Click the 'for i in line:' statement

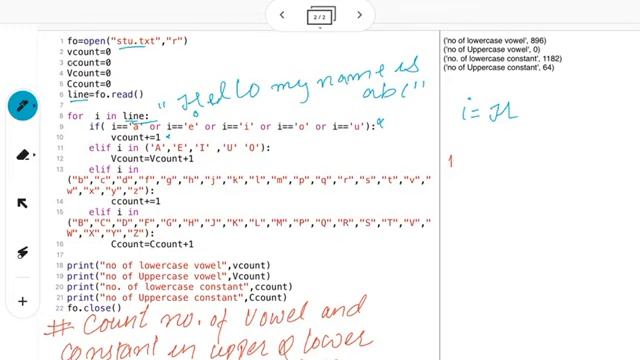coord(108,116)
